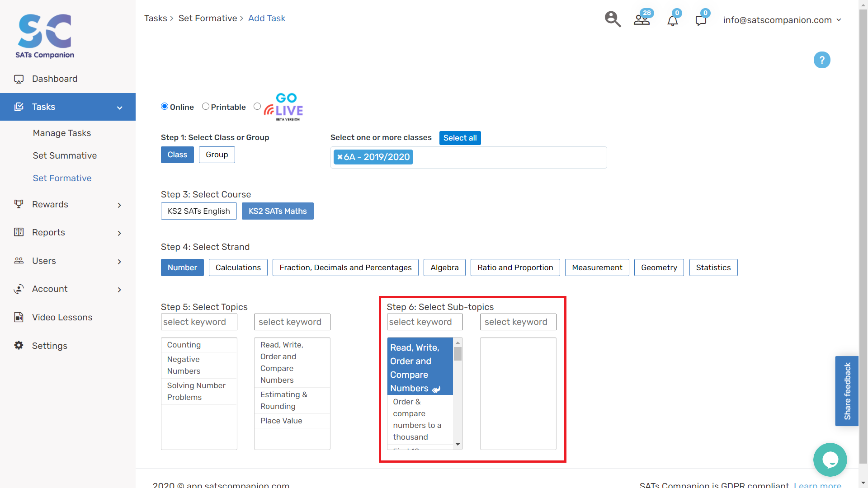Click the selected classes input box
Screen dimensions: 868x488
(x=468, y=157)
